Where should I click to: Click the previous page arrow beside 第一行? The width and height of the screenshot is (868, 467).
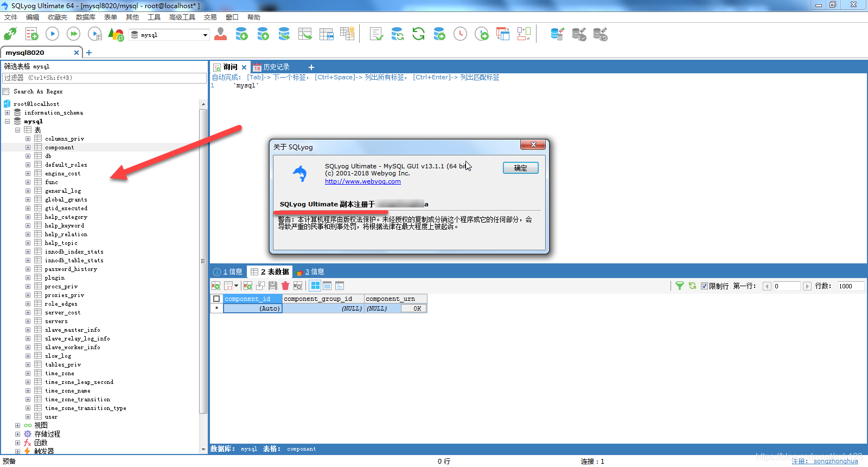[767, 286]
